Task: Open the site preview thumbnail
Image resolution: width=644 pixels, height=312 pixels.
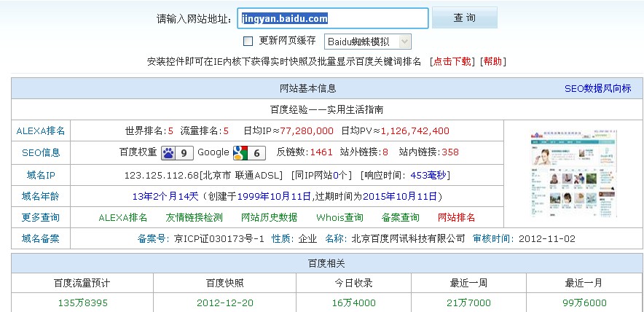Action: [x=574, y=173]
